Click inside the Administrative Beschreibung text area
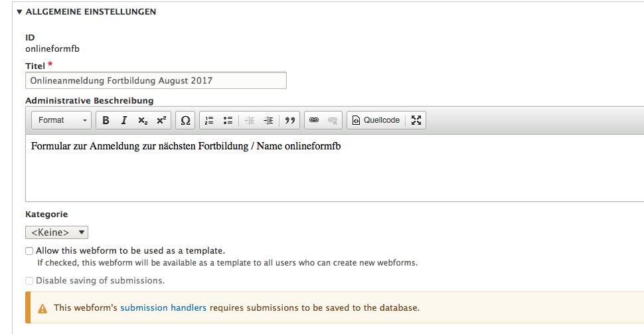Image resolution: width=644 pixels, height=334 pixels. 335,168
